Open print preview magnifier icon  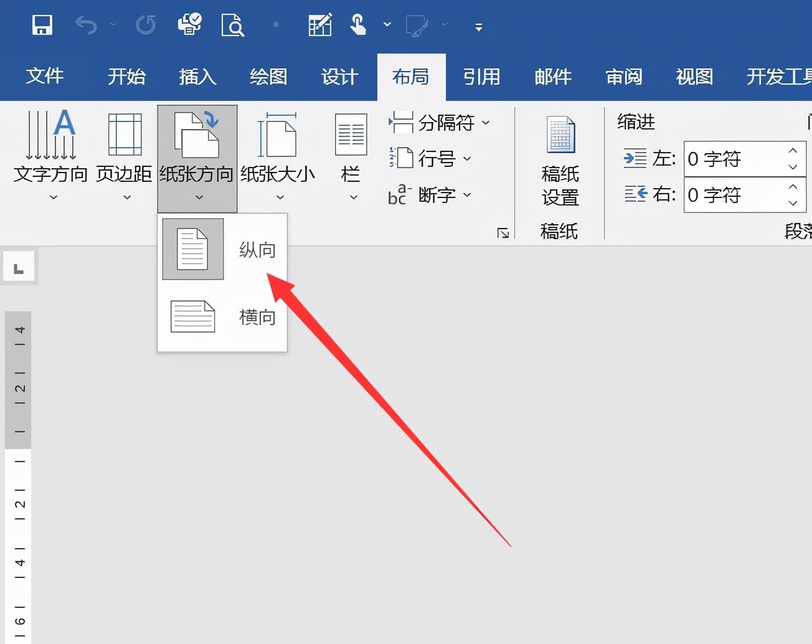point(233,26)
